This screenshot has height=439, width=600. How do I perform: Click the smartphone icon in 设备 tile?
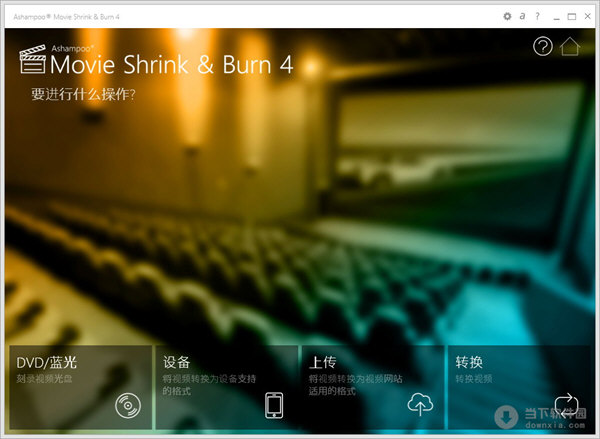274,405
